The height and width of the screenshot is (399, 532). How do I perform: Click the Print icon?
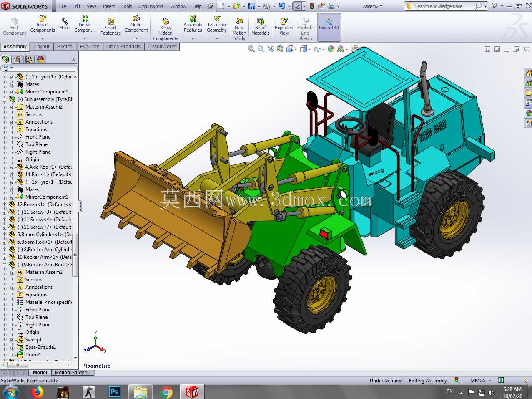coord(266,6)
